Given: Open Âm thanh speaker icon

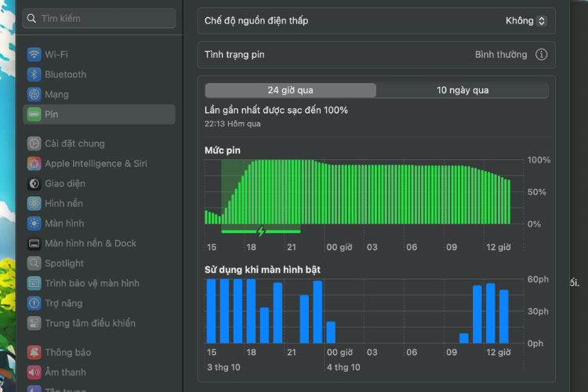Looking at the screenshot, I should tap(34, 372).
